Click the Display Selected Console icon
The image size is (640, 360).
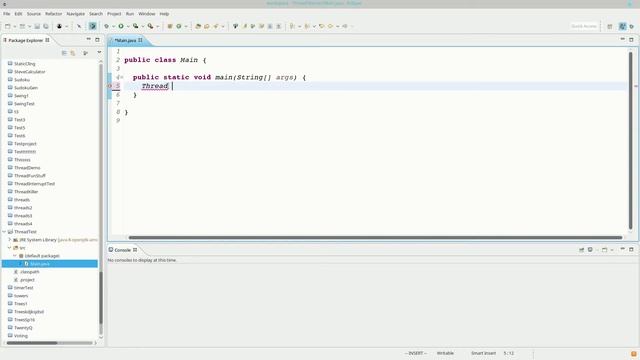[590, 249]
